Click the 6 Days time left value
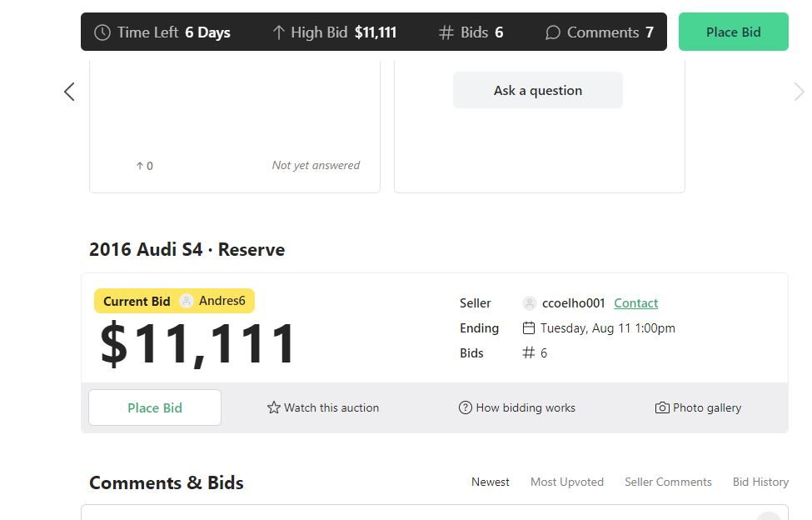This screenshot has width=812, height=520. point(207,32)
